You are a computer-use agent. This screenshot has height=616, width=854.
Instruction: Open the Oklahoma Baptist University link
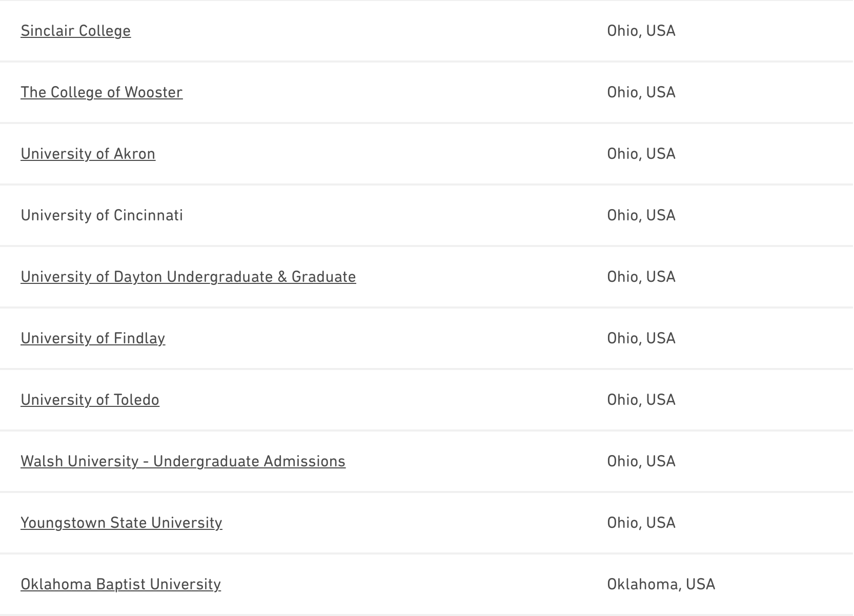(120, 584)
